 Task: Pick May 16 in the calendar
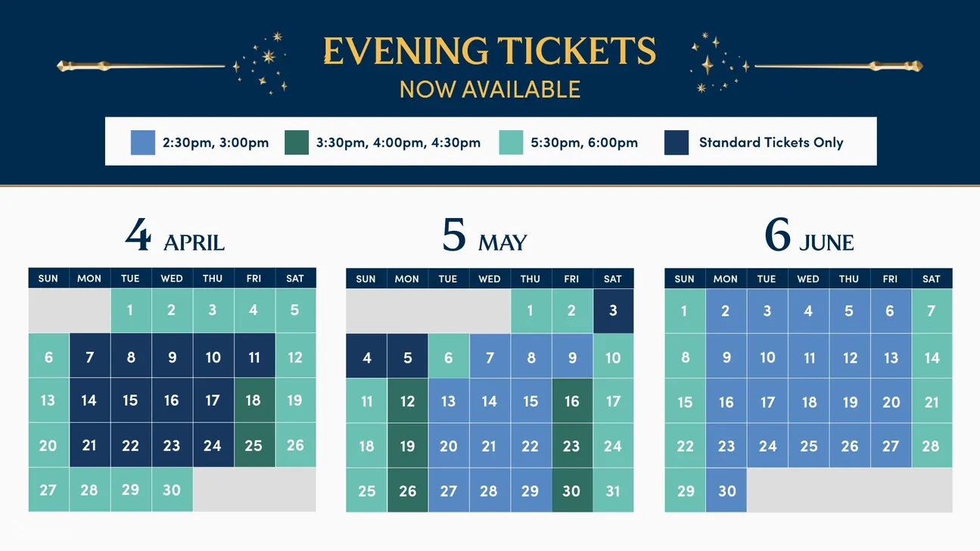point(571,400)
